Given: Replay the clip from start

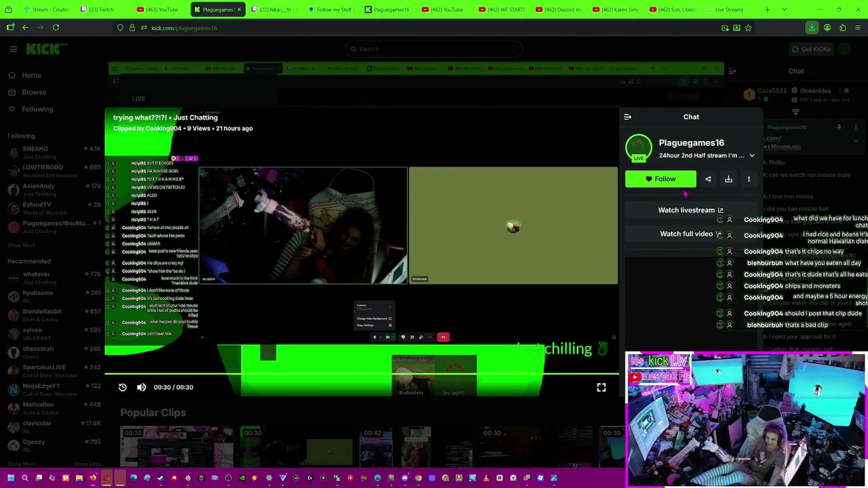Looking at the screenshot, I should coord(123,387).
